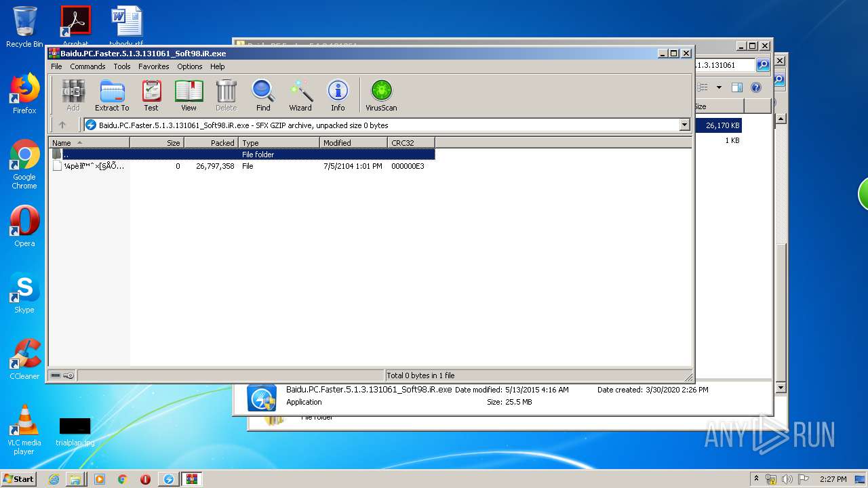Open Recycle Bin desktop icon
The height and width of the screenshot is (488, 868).
pyautogui.click(x=24, y=27)
